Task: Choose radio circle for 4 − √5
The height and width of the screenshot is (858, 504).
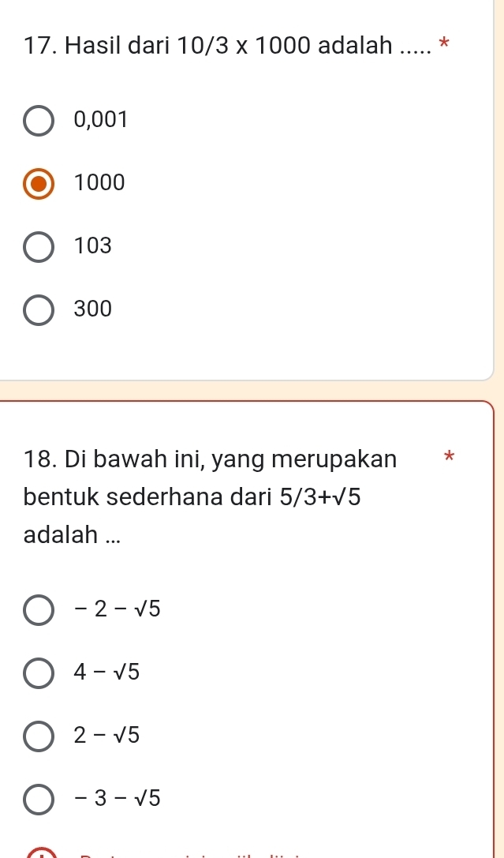Action: [x=39, y=673]
